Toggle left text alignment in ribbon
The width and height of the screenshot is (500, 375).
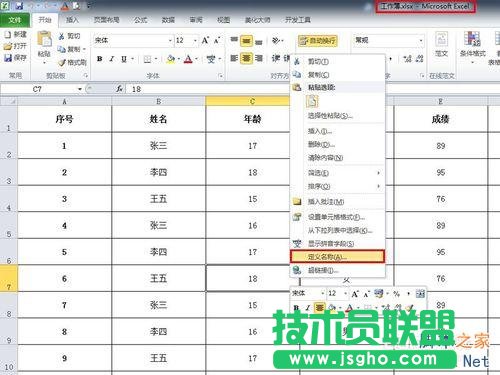(x=234, y=58)
